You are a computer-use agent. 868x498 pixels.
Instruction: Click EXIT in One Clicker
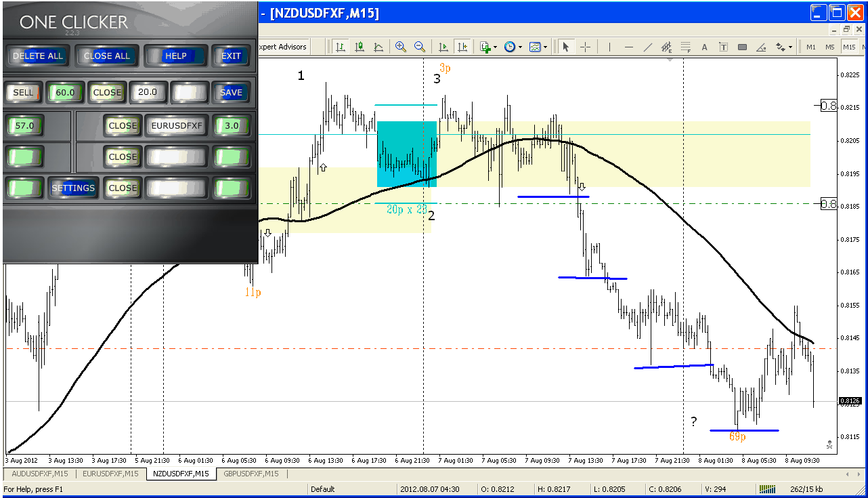pyautogui.click(x=232, y=56)
